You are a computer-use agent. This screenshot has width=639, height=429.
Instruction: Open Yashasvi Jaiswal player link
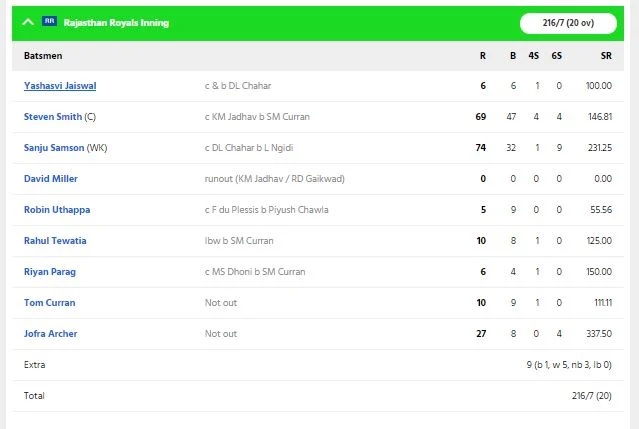(x=60, y=86)
